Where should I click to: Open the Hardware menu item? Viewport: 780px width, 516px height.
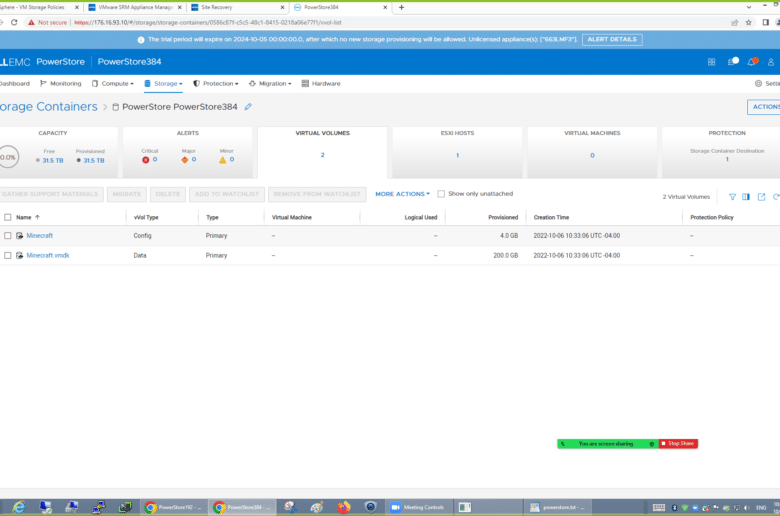coord(321,84)
